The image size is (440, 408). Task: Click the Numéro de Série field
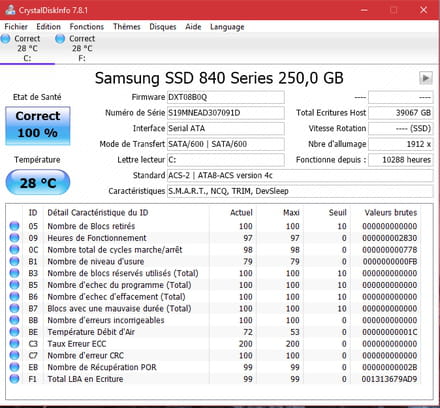(226, 113)
